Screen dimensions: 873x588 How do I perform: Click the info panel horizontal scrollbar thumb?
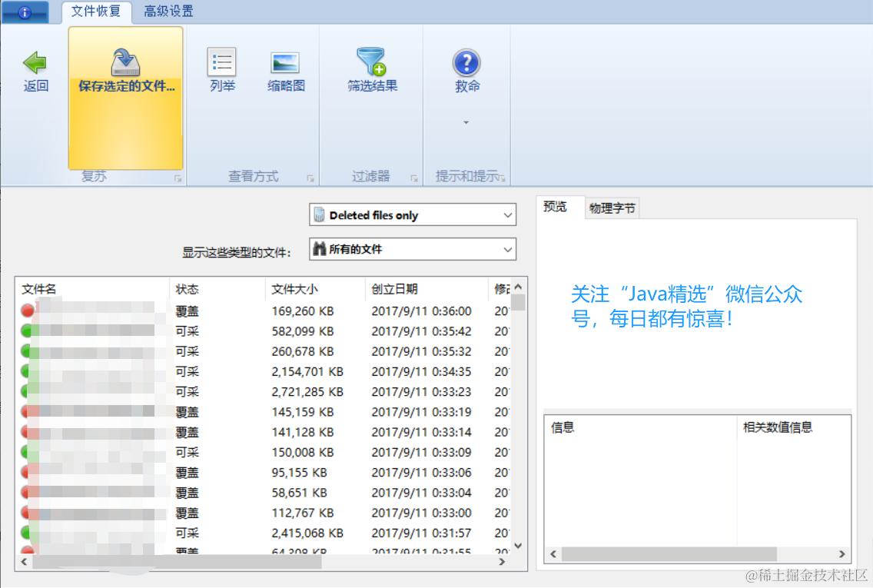[669, 554]
